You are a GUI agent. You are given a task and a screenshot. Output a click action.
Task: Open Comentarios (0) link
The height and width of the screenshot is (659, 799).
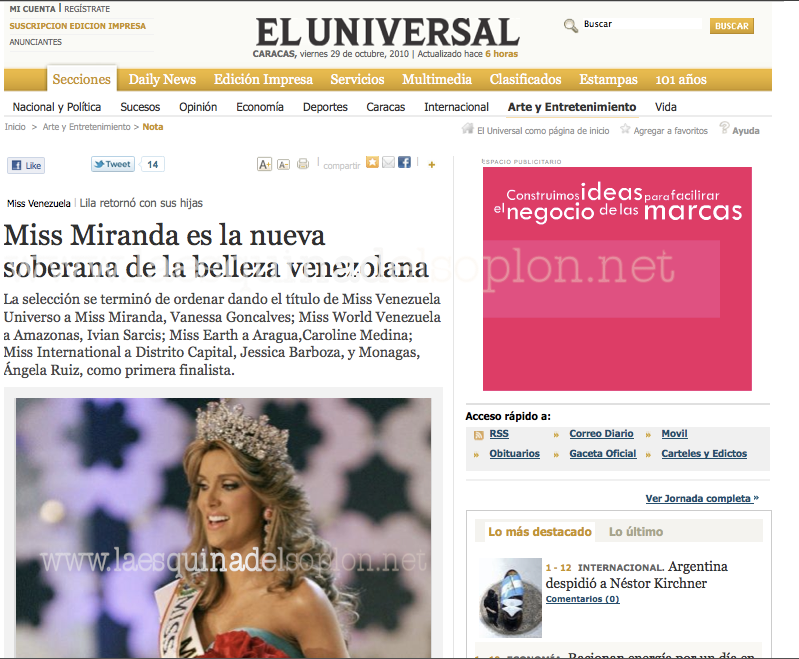point(582,599)
